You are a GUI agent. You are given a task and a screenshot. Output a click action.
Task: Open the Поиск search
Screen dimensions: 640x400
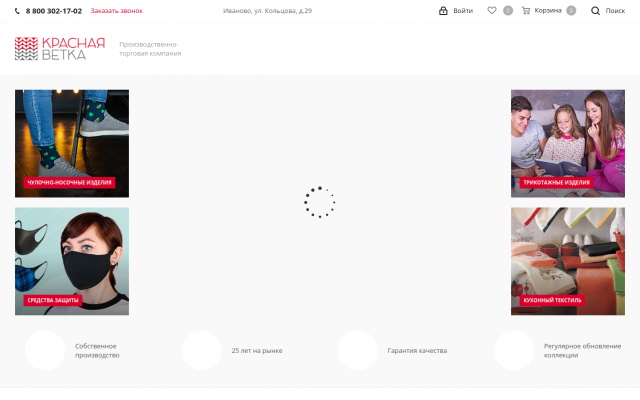615,11
